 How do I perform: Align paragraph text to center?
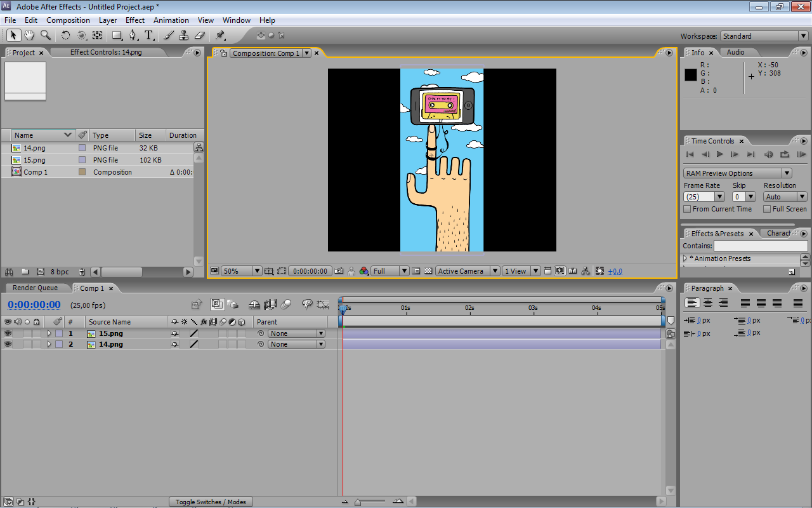708,304
